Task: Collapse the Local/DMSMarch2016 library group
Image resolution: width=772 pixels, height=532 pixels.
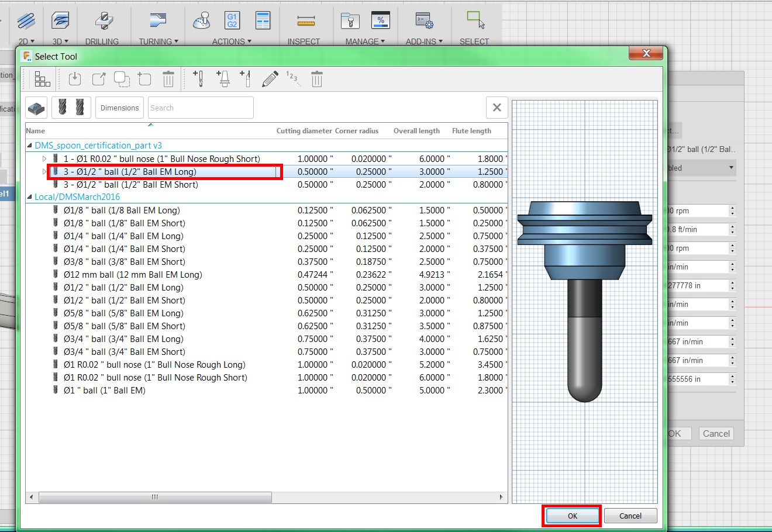Action: (30, 197)
